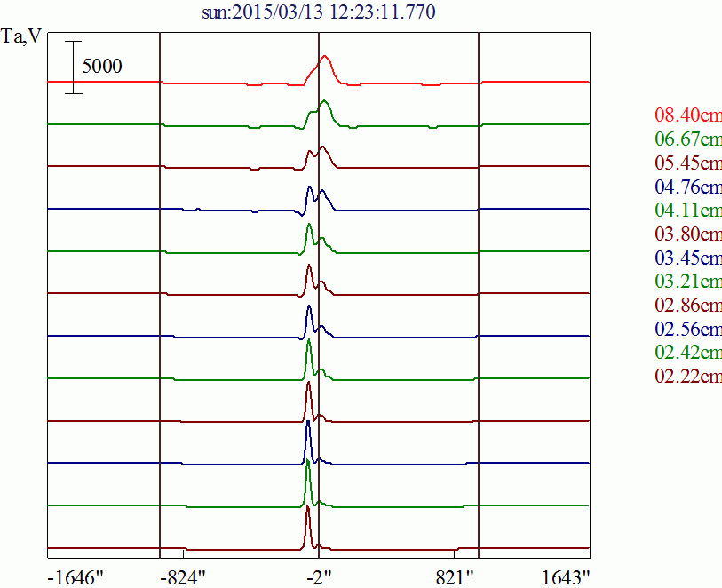The image size is (722, 588).
Task: Click the 03.21cm wavelength legend label
Action: 688,282
